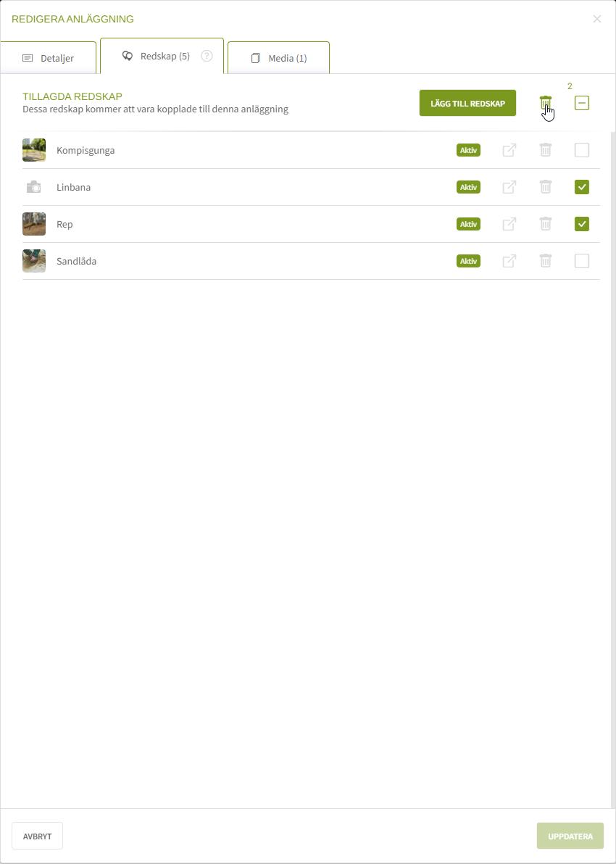Tick the Sandlåda checkbox
The height and width of the screenshot is (864, 616).
click(582, 261)
